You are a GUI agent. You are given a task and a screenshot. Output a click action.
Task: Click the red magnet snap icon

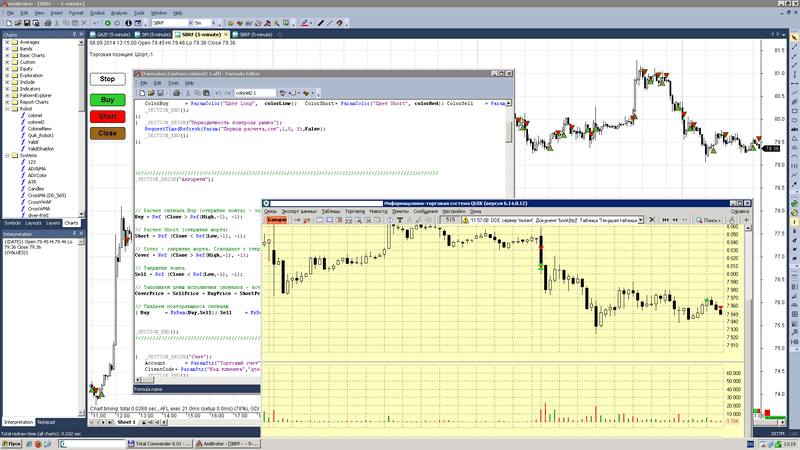tap(339, 23)
